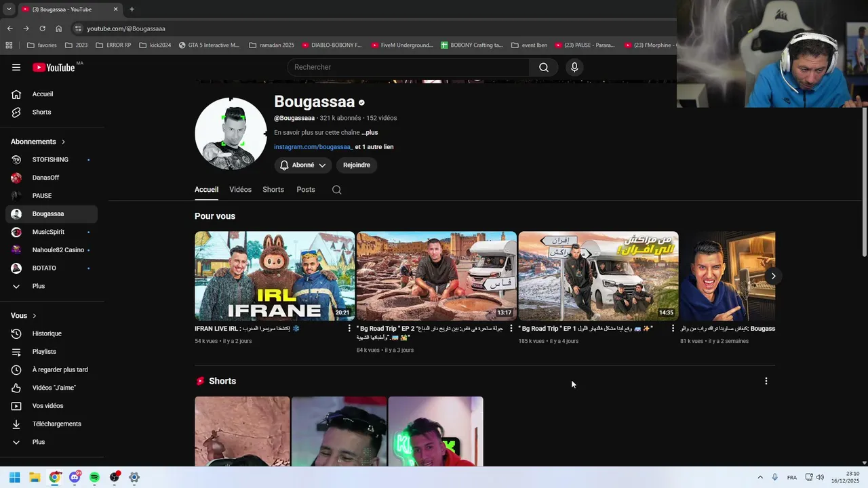868x488 pixels.
Task: Reload the page with browser refresh
Action: click(x=42, y=28)
